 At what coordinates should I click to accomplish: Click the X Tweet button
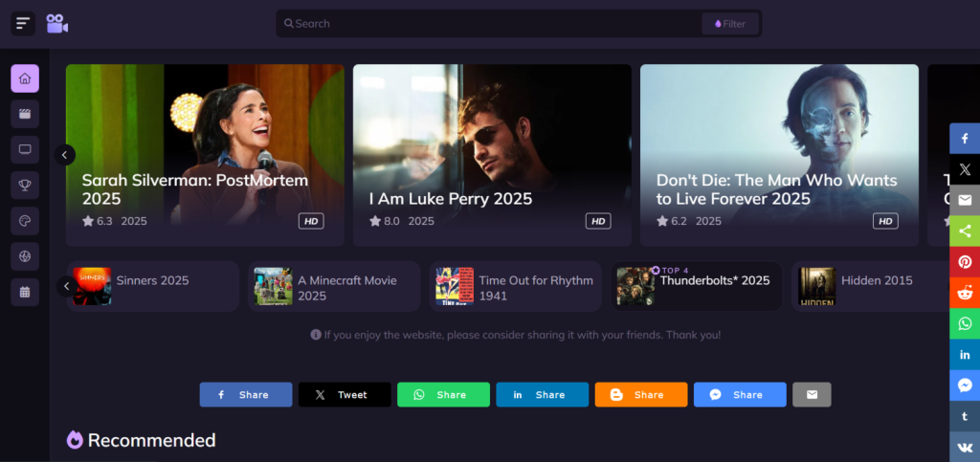click(345, 395)
